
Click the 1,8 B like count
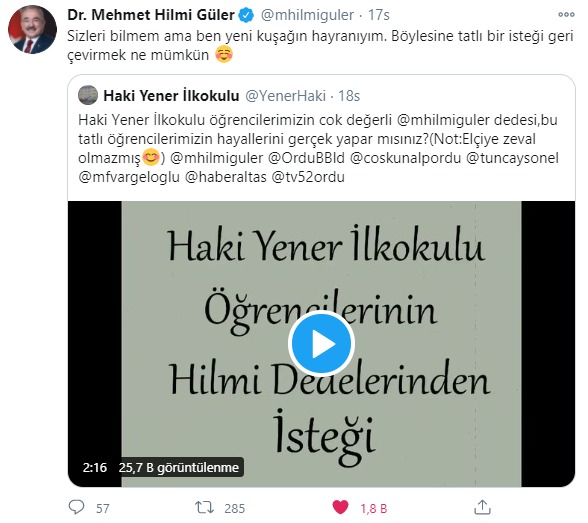(374, 508)
